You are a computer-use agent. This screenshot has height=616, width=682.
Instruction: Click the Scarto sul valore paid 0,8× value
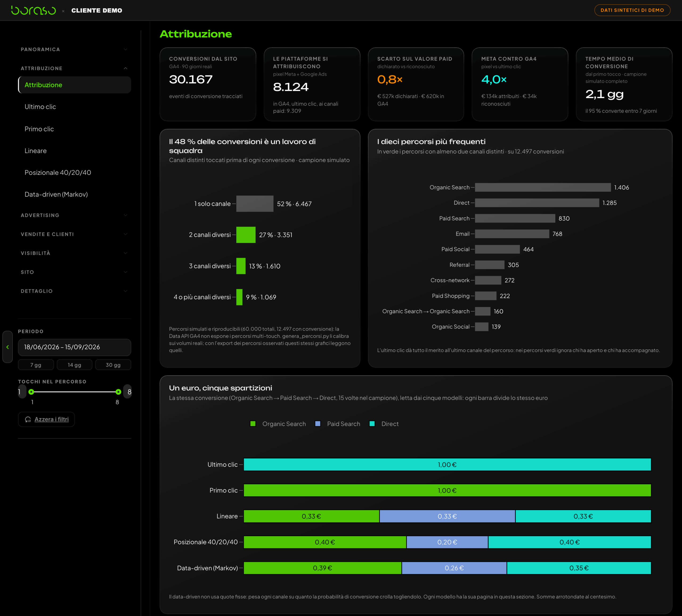tap(390, 79)
